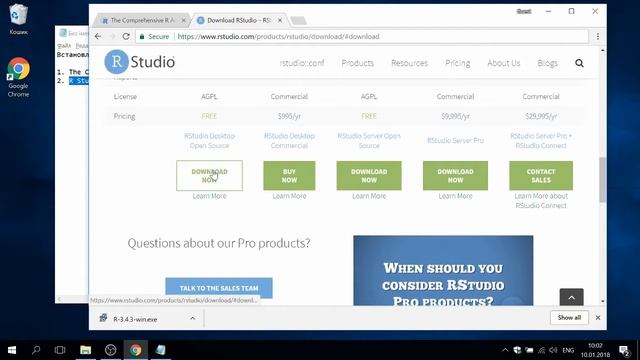Screen dimensions: 640x360
Task: Open Task View on the taskbar
Action: pyautogui.click(x=60, y=350)
